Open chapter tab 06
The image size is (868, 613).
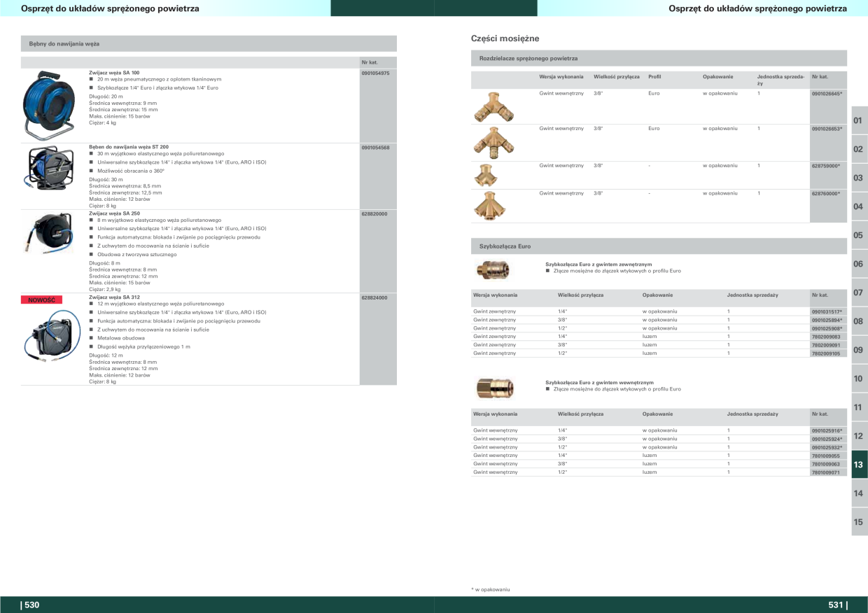click(859, 264)
